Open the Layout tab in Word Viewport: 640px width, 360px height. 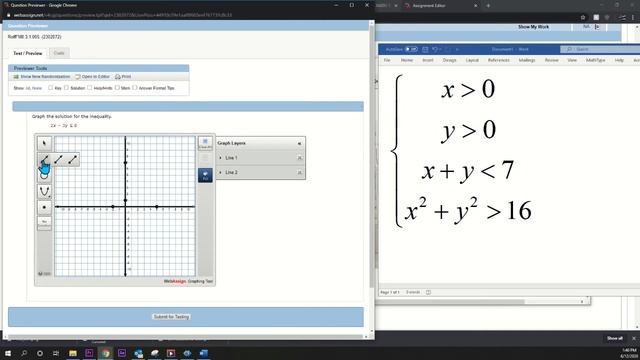pos(472,60)
